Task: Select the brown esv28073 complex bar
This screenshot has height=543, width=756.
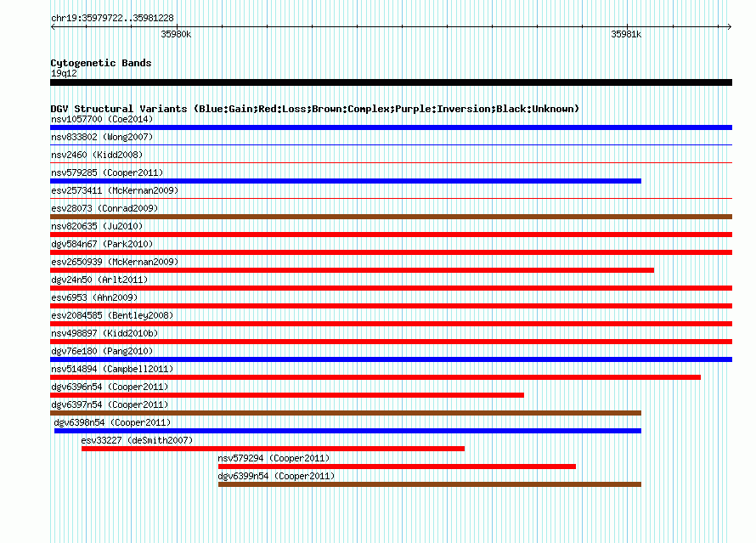Action: coord(391,217)
